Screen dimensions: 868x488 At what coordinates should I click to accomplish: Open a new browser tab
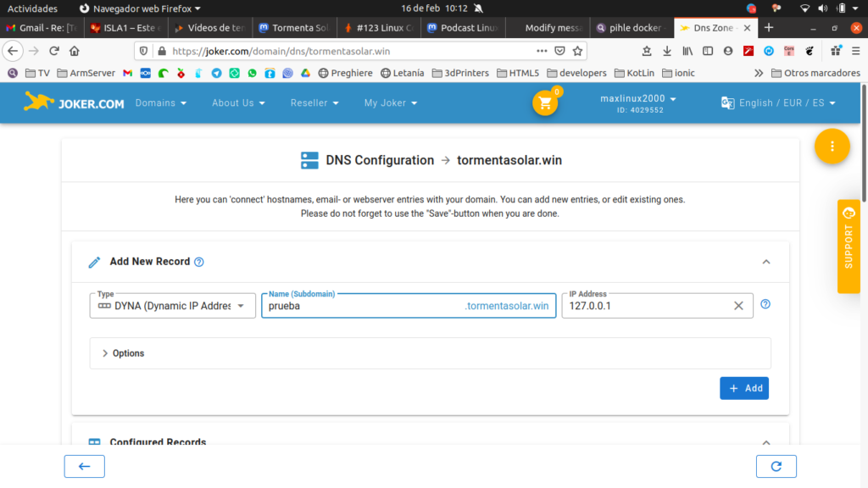[x=769, y=28]
